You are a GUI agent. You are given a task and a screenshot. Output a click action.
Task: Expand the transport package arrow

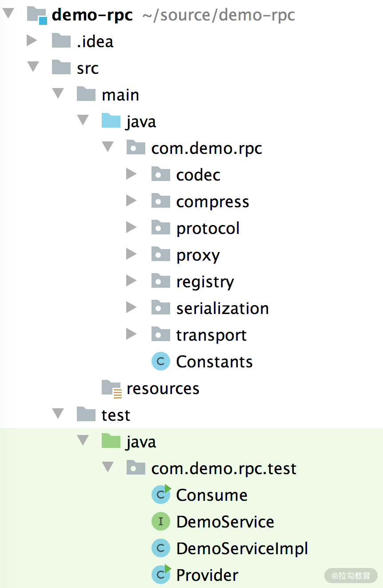click(x=131, y=334)
